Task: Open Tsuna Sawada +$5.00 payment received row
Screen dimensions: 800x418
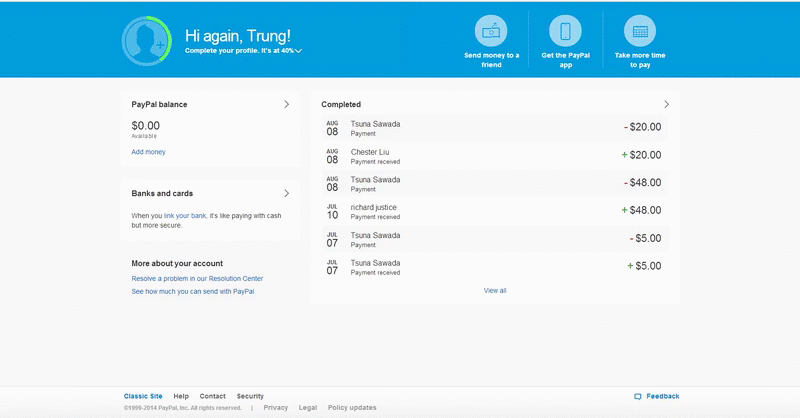Action: point(494,267)
